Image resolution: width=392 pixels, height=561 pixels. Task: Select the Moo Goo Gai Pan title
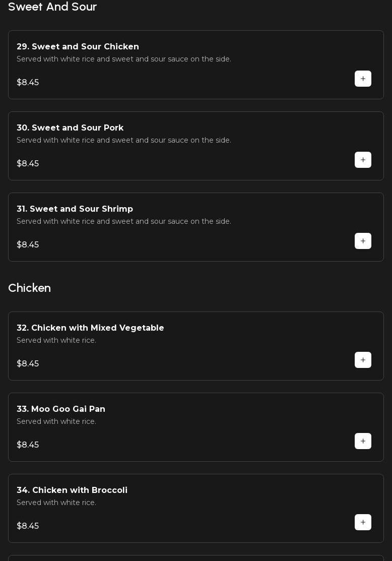coord(61,409)
